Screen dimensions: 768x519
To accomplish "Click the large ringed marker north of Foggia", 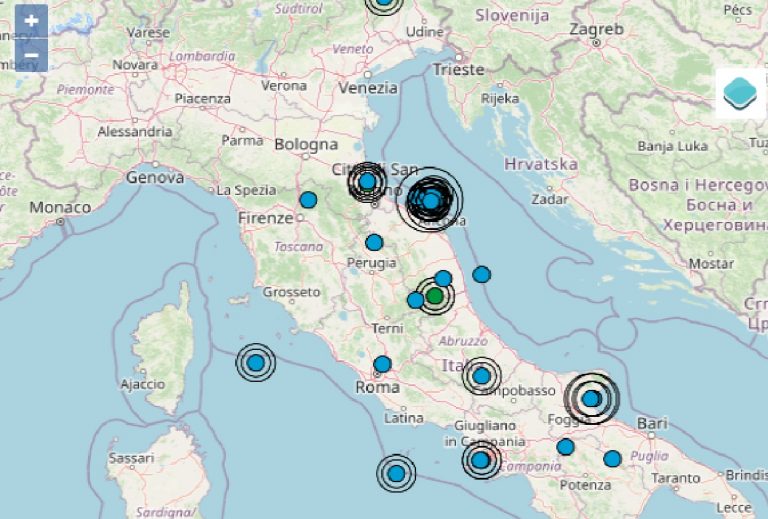I will pos(591,398).
